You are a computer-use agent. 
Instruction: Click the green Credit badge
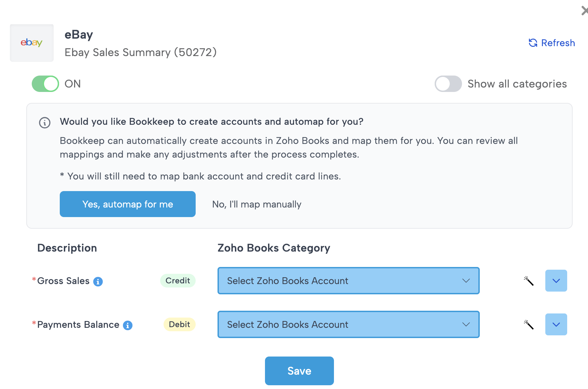tap(178, 281)
